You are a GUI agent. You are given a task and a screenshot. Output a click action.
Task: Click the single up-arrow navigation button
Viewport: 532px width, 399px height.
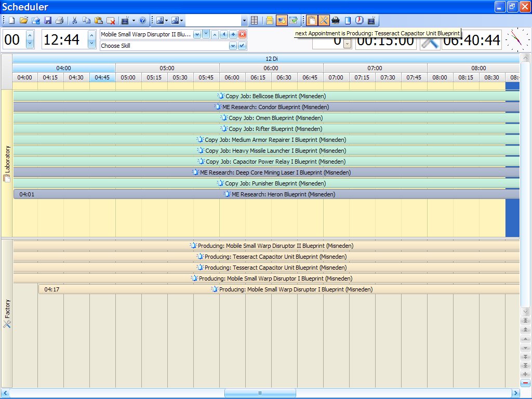pos(525,339)
